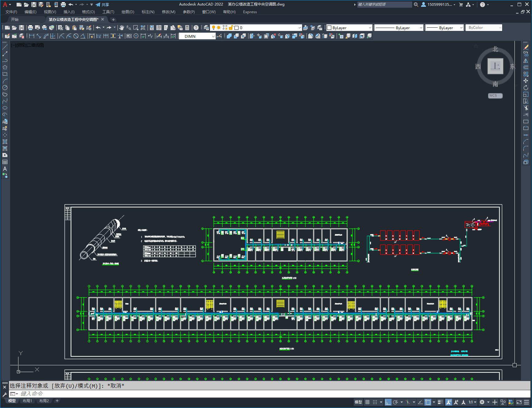Toggle object snap in status bar

[428, 402]
